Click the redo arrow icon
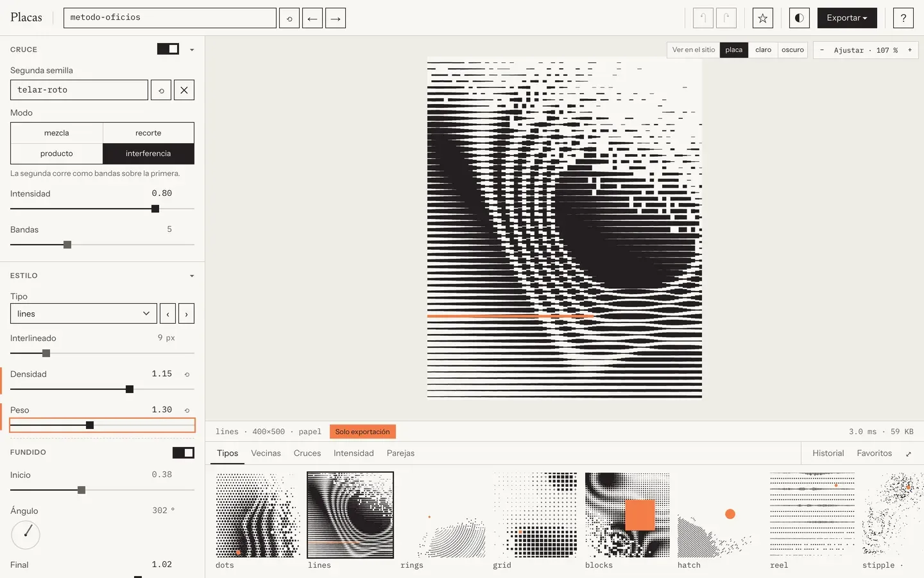 coord(726,18)
